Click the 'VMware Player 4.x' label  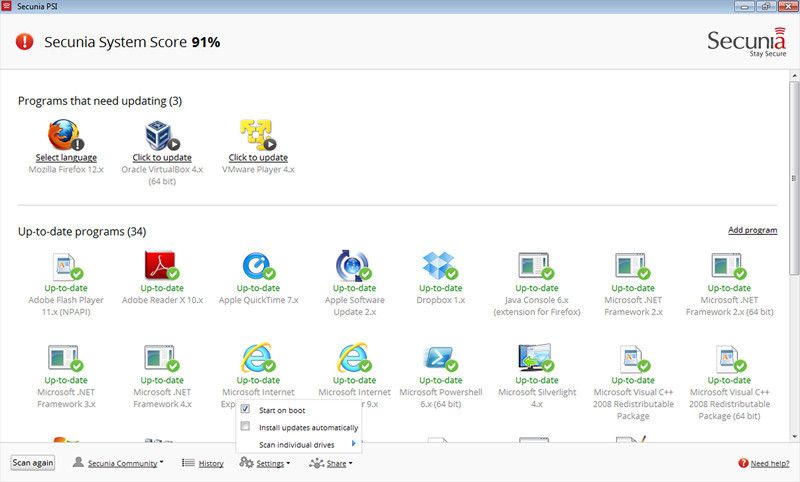coord(258,169)
